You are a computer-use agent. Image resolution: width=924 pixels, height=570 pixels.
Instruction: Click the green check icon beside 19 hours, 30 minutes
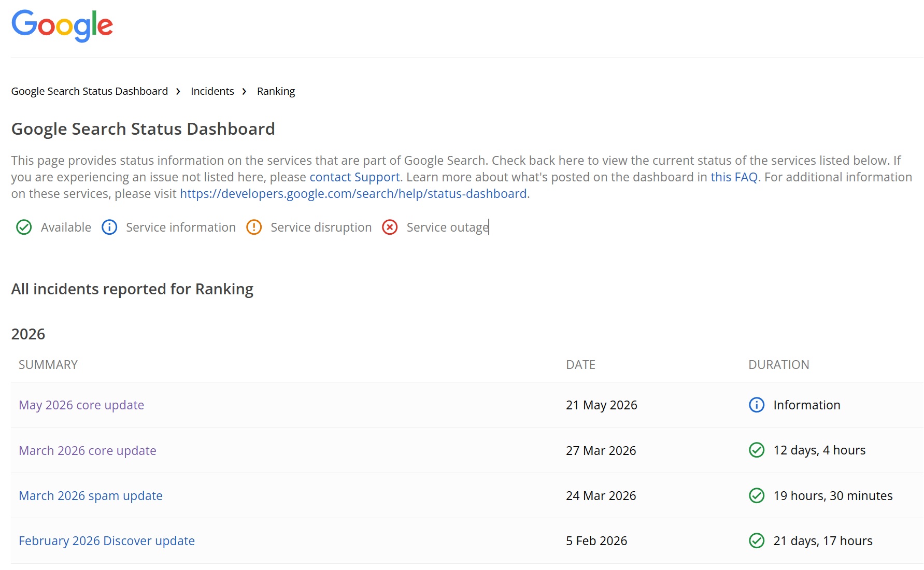point(757,496)
